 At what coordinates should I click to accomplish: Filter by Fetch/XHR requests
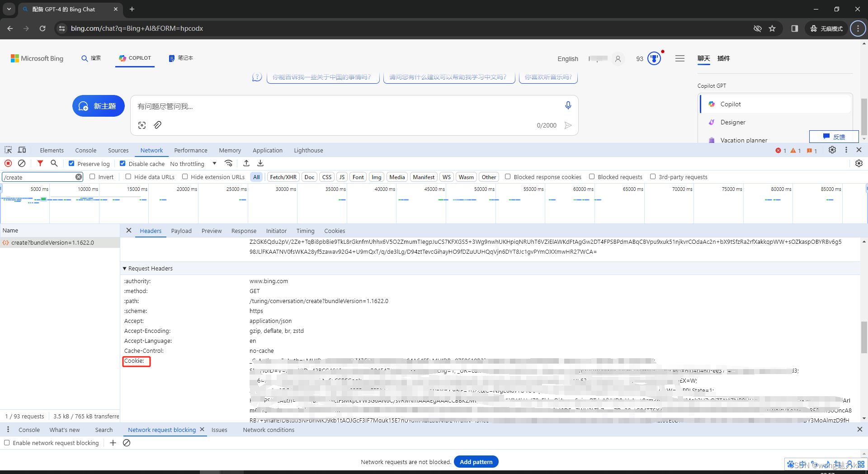click(283, 177)
